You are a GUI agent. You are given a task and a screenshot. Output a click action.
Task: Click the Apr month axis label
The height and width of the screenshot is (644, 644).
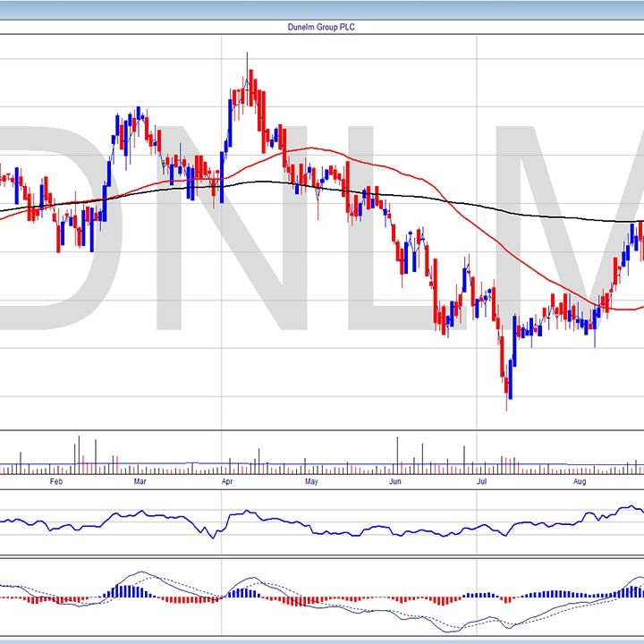point(225,482)
